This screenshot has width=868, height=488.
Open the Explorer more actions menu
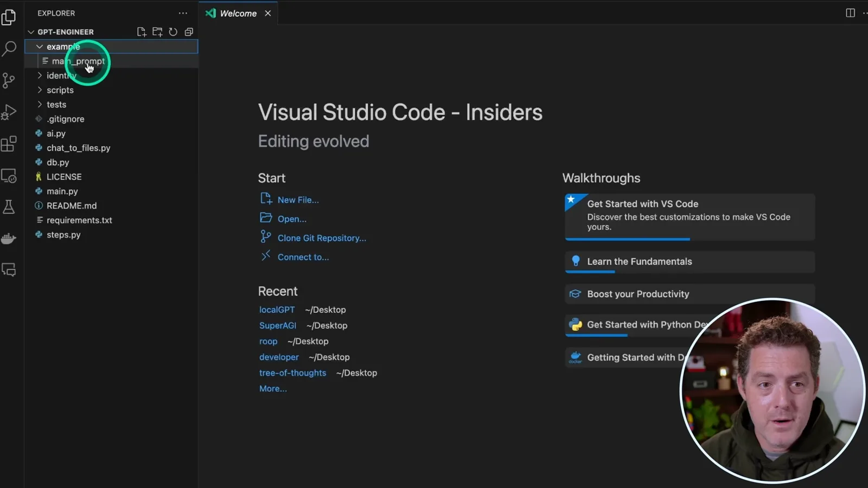click(183, 13)
